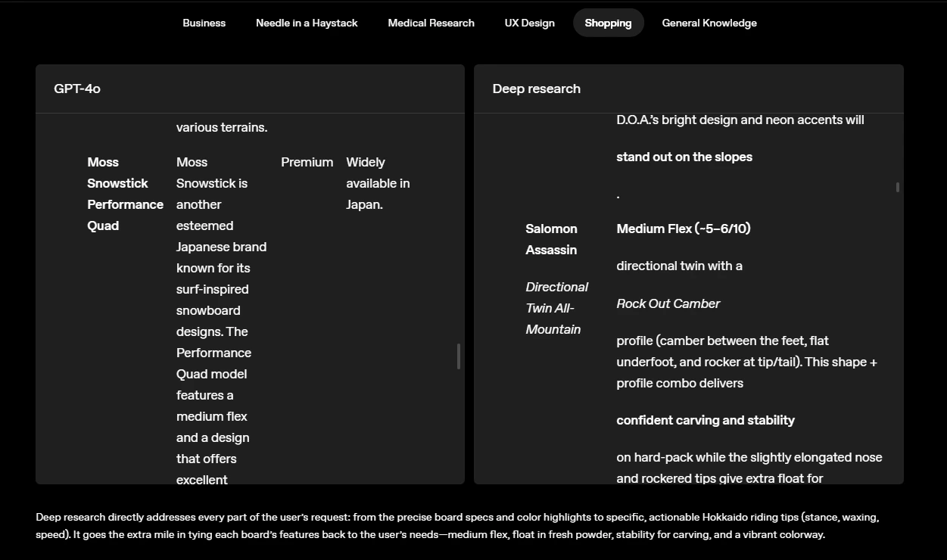Open the General Knowledge tab

709,23
